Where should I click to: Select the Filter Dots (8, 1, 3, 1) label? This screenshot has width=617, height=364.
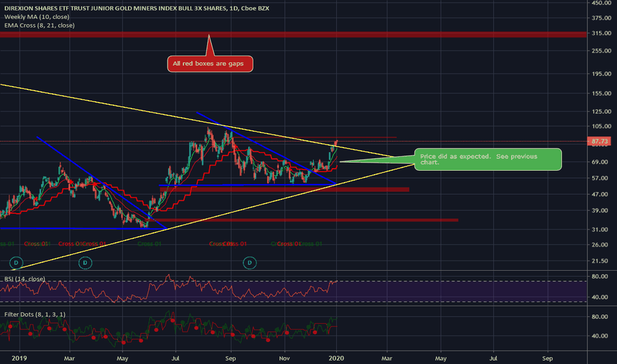click(34, 314)
